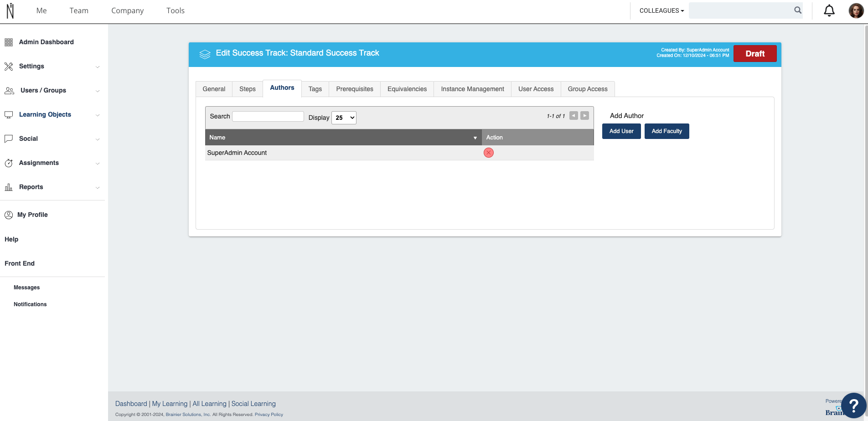
Task: Click the red Draft status button
Action: point(755,54)
